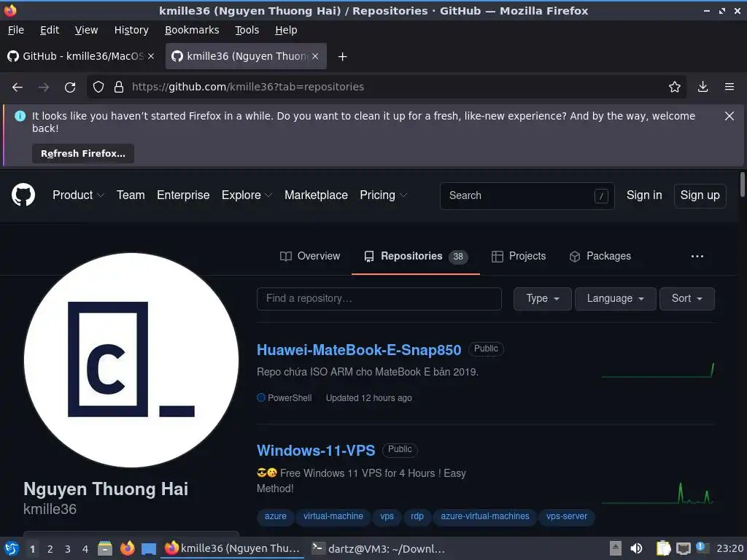Open the Marketplace navigation link

(316, 195)
